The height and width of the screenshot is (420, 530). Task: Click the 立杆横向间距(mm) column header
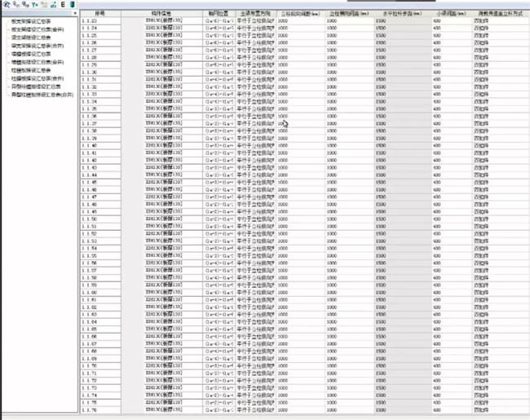(x=349, y=14)
